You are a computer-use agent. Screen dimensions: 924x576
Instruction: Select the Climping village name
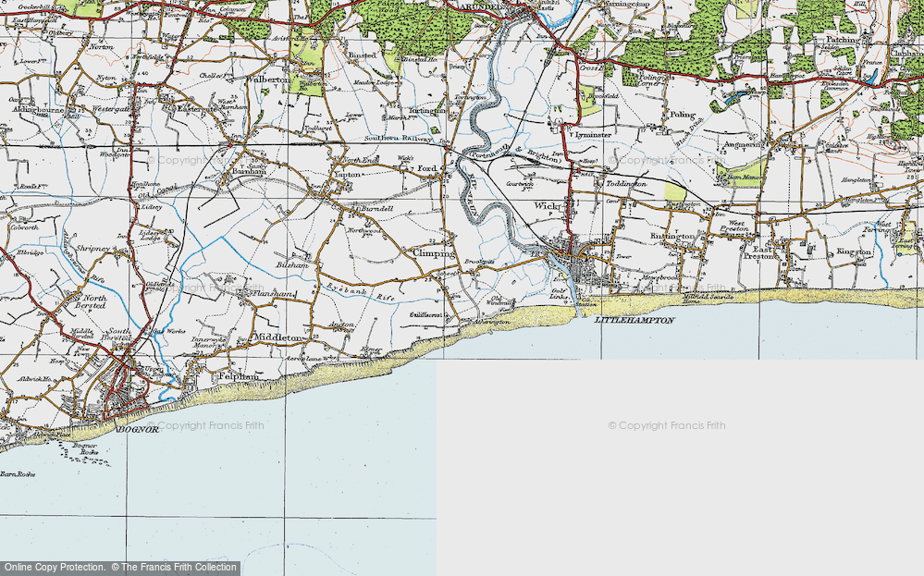tap(434, 253)
